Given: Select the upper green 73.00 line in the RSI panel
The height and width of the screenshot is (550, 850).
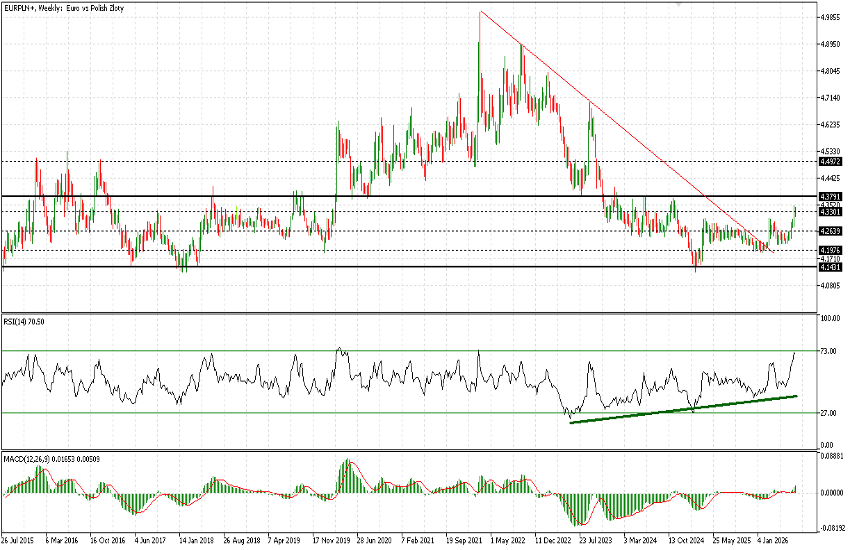Looking at the screenshot, I should coord(409,351).
